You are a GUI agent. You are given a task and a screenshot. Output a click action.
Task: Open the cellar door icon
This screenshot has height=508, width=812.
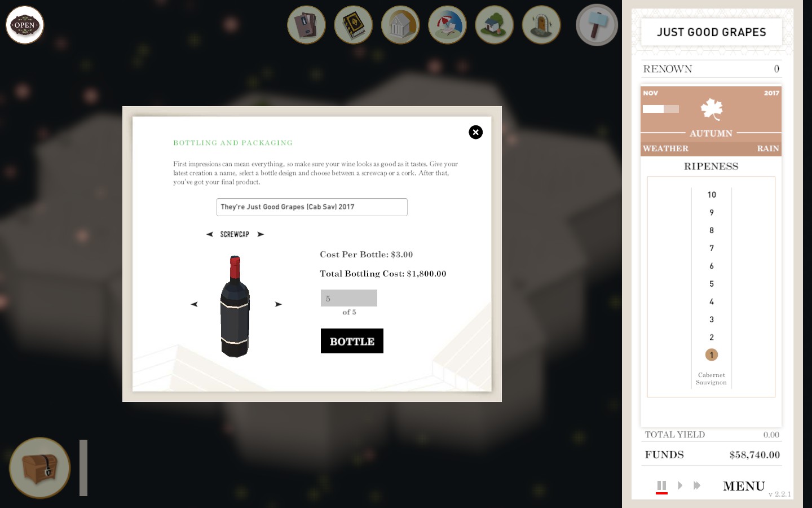541,25
